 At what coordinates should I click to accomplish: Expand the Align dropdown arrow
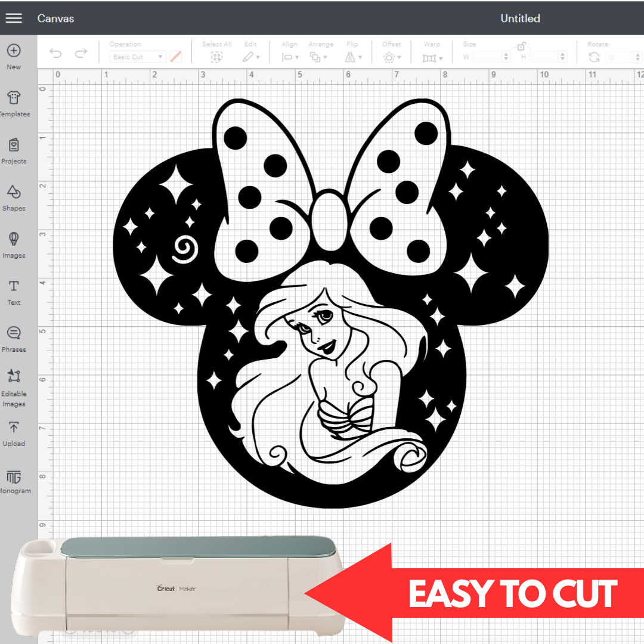[x=297, y=57]
